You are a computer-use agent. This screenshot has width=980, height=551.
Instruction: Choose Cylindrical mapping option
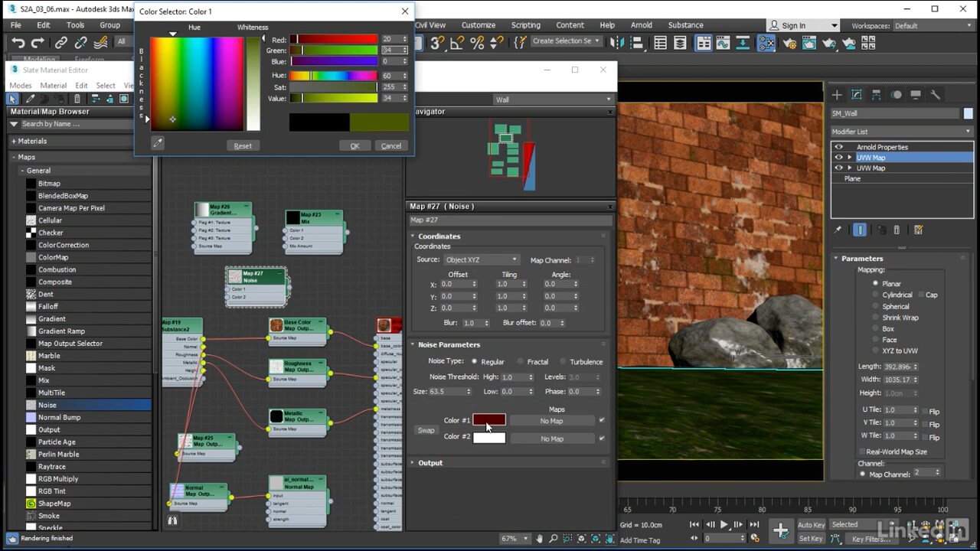tap(876, 295)
